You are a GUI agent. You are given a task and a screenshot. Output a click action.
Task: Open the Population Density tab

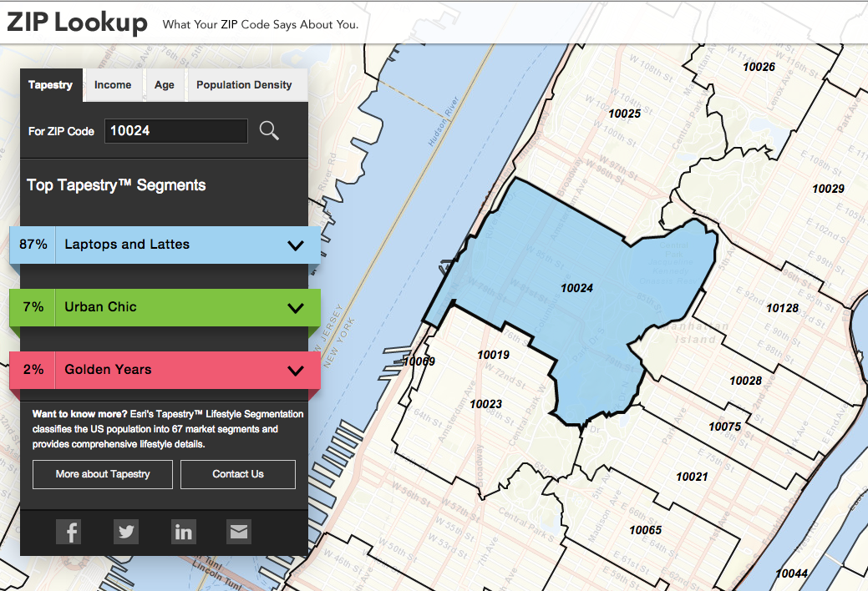244,84
